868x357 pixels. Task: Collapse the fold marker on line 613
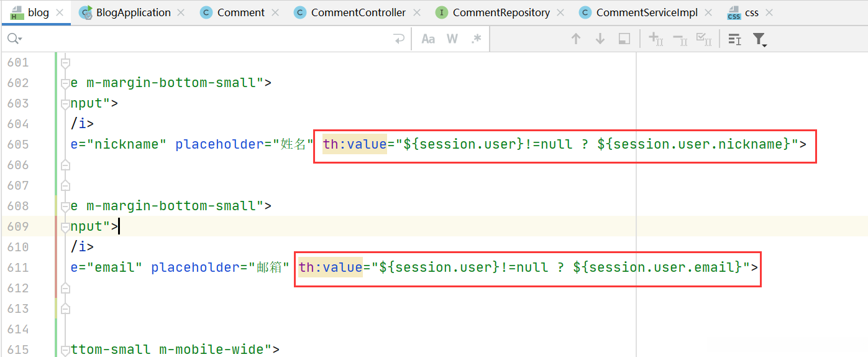65,309
